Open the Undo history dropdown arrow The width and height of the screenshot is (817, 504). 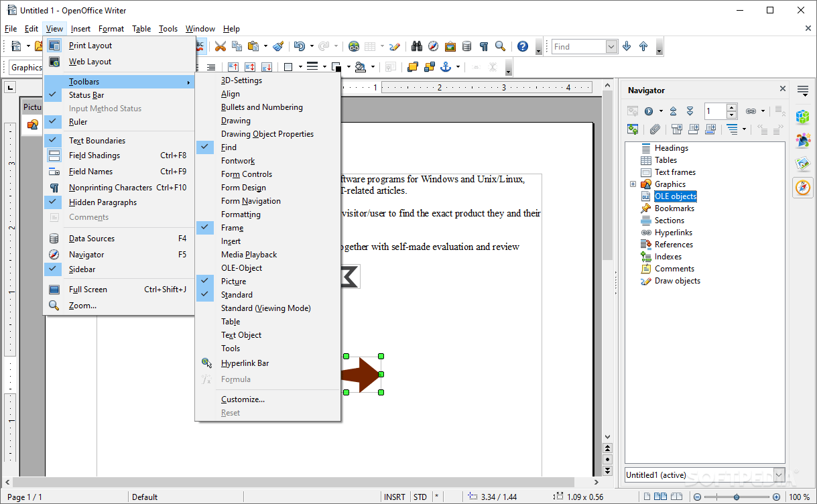coord(312,46)
